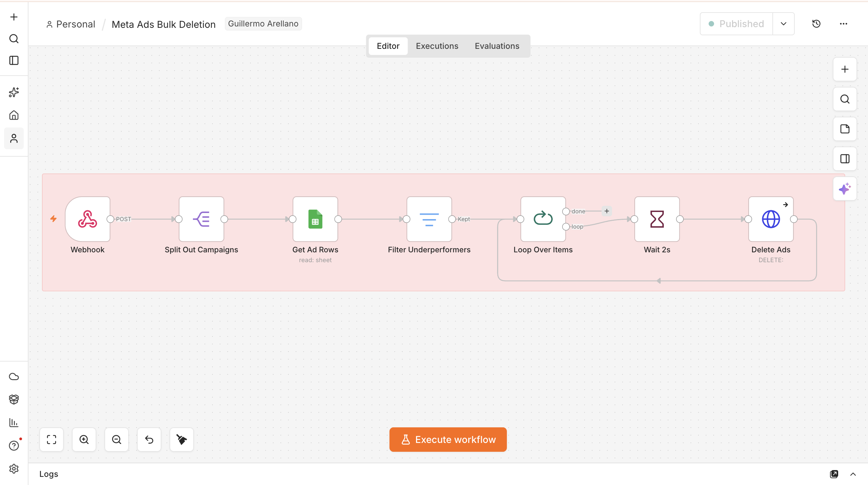Click the plus icon in the left sidebar

14,17
